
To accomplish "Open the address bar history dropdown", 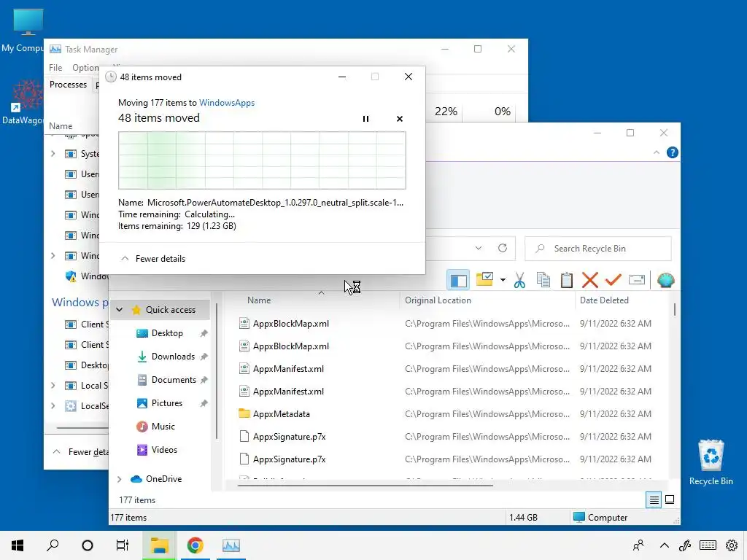I will pyautogui.click(x=479, y=248).
